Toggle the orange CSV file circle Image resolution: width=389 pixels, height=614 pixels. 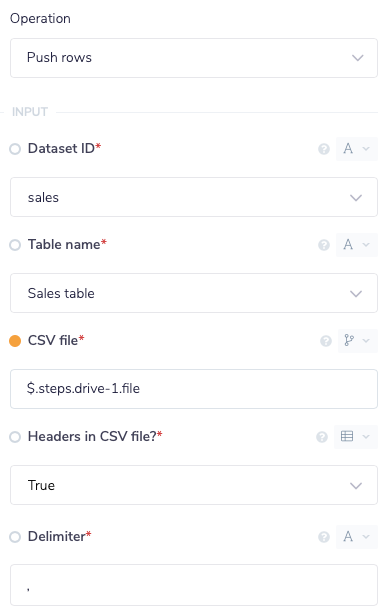15,341
